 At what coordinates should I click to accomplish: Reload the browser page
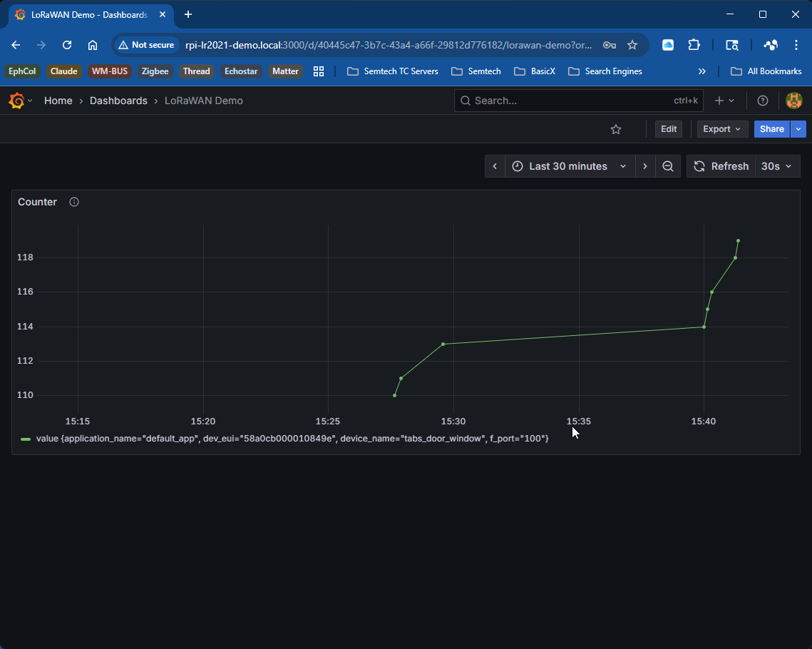pyautogui.click(x=67, y=45)
